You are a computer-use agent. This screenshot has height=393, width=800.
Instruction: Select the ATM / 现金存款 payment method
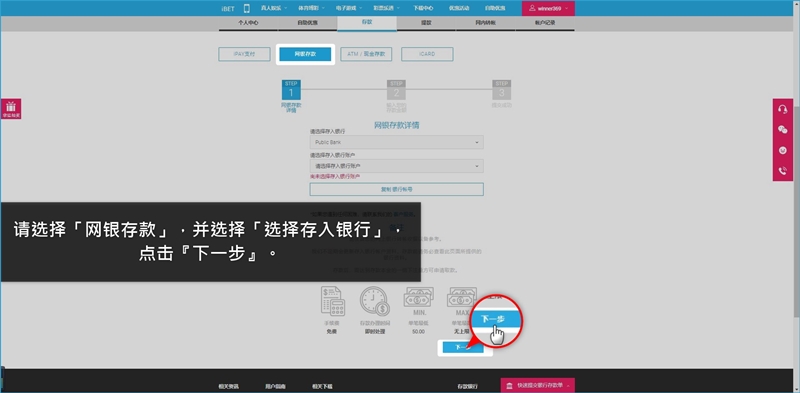pyautogui.click(x=366, y=54)
